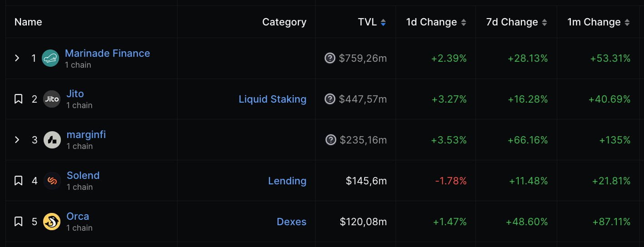Click the marginfi logo icon
644x247 pixels.
(x=52, y=140)
